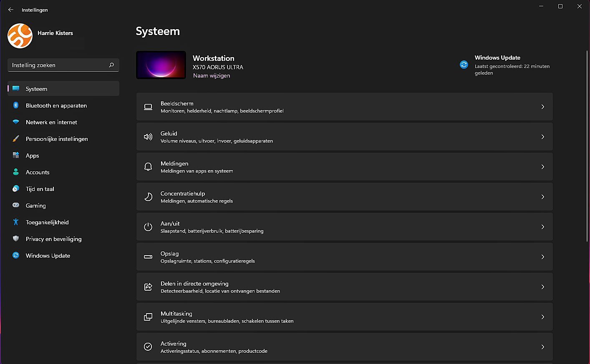
Task: Click the Accounts person icon
Action: pyautogui.click(x=16, y=172)
